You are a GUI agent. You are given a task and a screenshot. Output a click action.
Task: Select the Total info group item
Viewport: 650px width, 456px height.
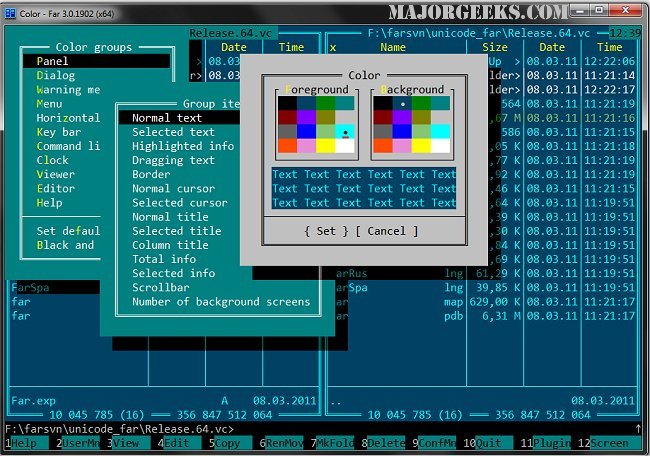[164, 259]
